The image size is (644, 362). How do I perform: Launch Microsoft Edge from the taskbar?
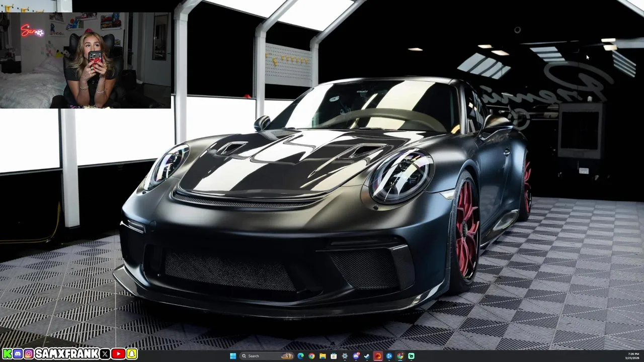point(300,356)
